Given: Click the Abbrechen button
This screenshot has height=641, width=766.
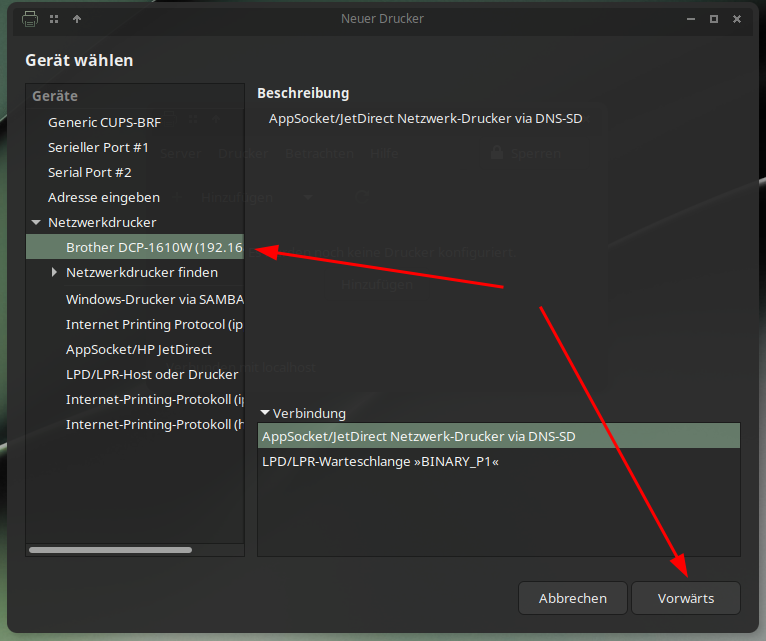Looking at the screenshot, I should (x=573, y=598).
